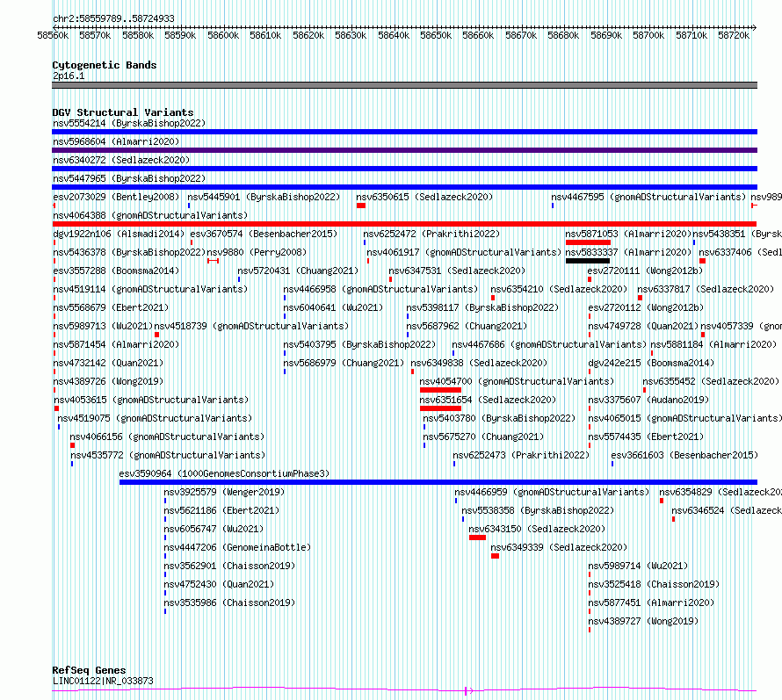Open nsv3925579 (Wenger2019) variant label
This screenshot has width=782, height=700.
(224, 492)
